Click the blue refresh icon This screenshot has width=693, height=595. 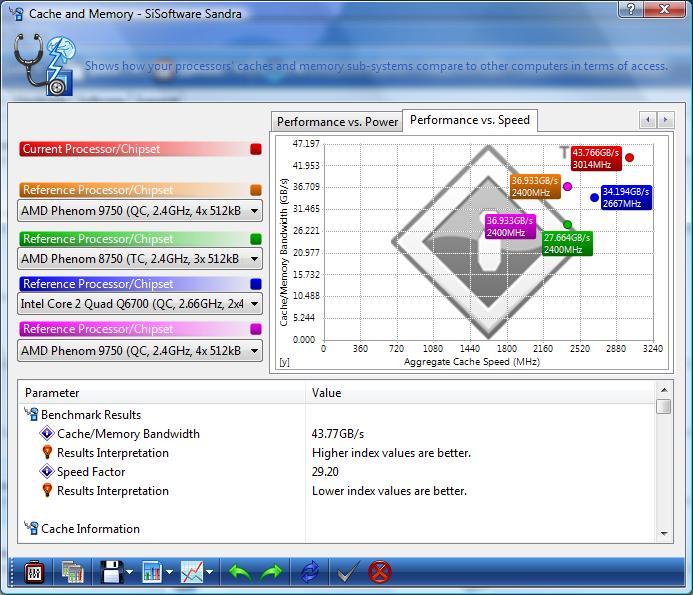[309, 572]
